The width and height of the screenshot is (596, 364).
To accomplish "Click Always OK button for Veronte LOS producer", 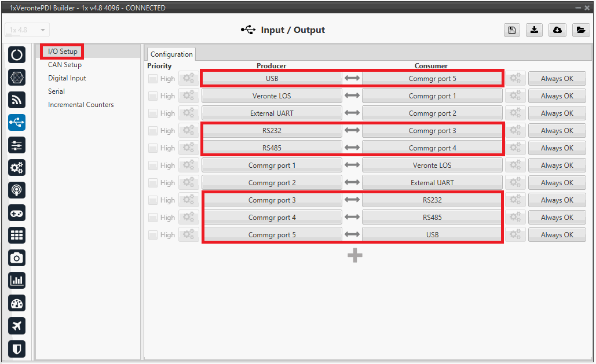I will (x=557, y=96).
